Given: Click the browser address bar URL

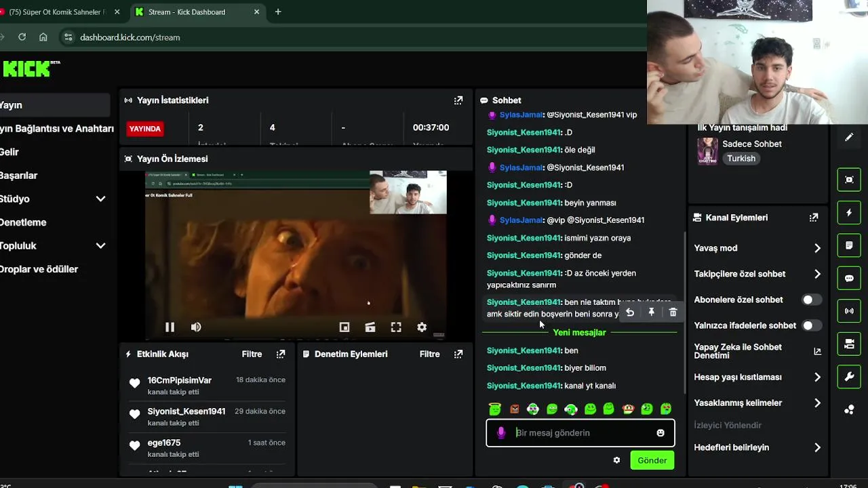Looking at the screenshot, I should click(130, 37).
